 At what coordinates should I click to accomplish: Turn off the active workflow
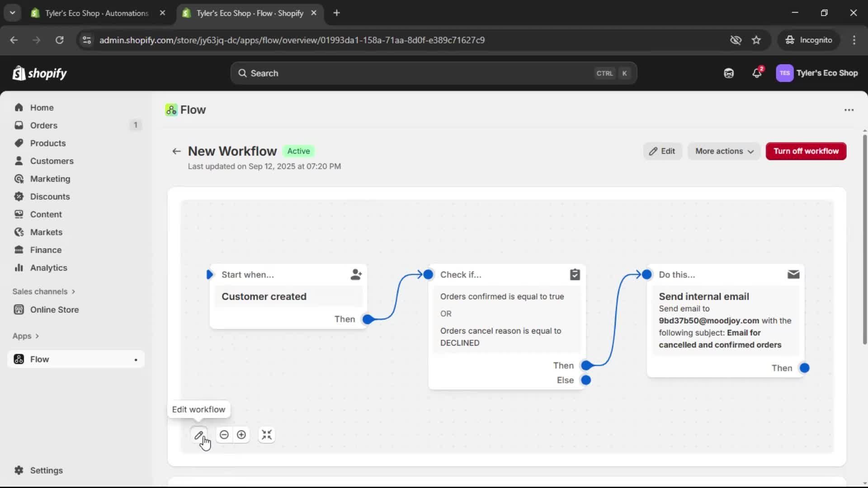pos(806,151)
